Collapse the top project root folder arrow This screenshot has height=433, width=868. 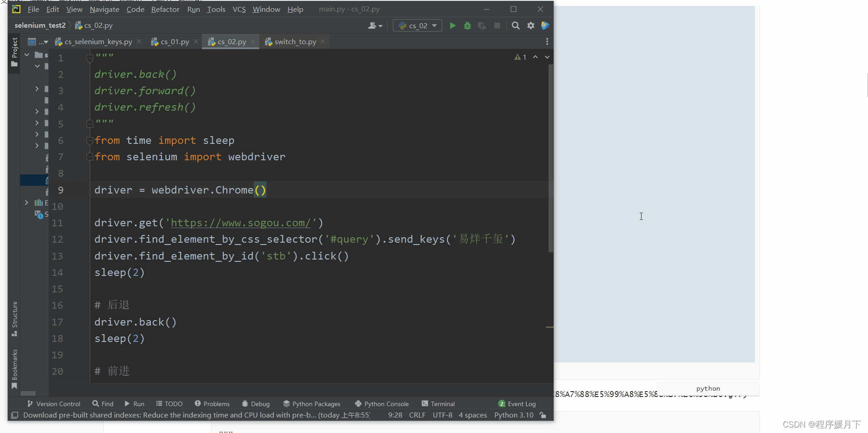click(27, 55)
